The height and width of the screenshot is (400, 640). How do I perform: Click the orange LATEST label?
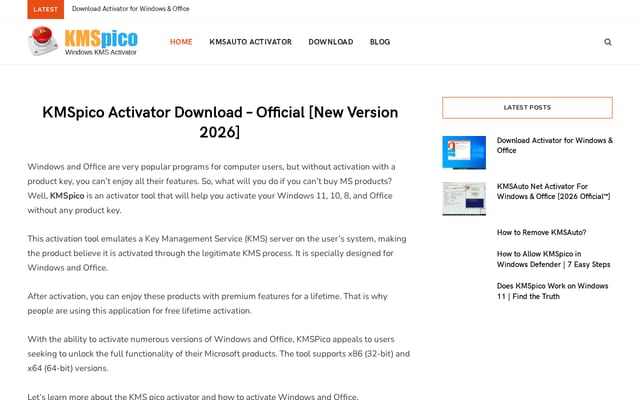(46, 9)
